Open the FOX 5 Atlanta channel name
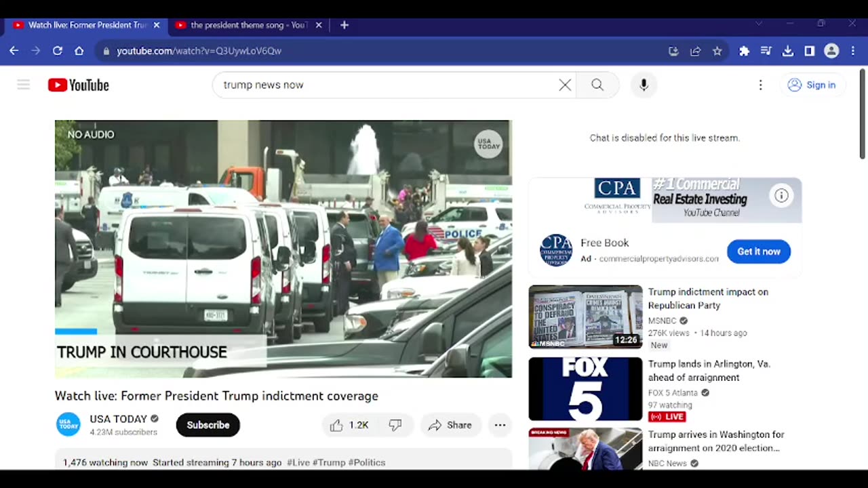This screenshot has width=868, height=488. [x=673, y=392]
